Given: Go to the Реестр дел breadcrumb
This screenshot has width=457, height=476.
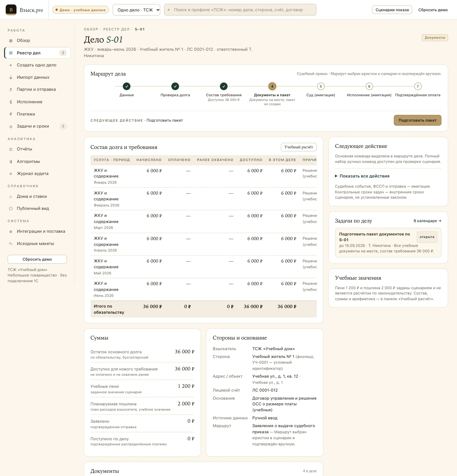Looking at the screenshot, I should 117,29.
